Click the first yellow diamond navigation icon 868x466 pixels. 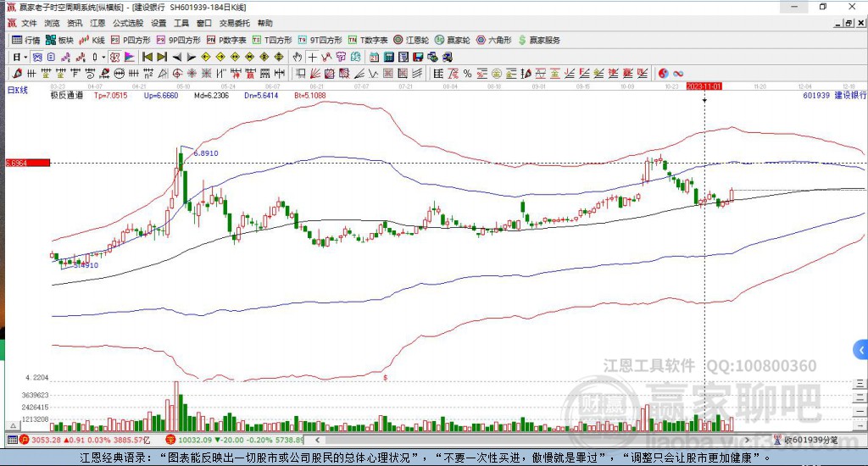point(206,57)
